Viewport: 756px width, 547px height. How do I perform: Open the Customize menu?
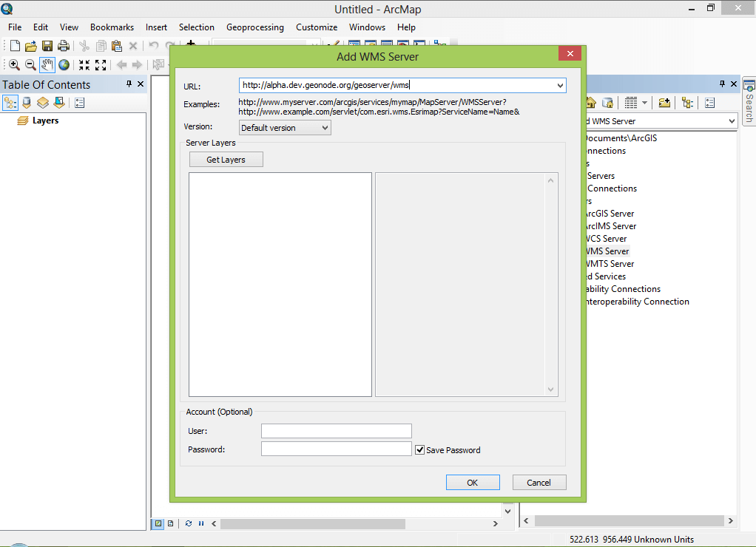317,27
